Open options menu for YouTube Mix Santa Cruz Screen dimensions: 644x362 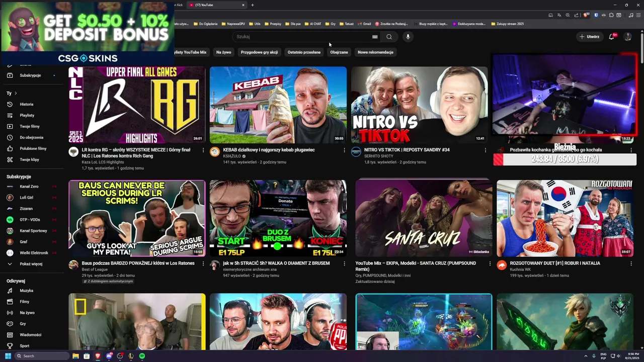click(490, 263)
